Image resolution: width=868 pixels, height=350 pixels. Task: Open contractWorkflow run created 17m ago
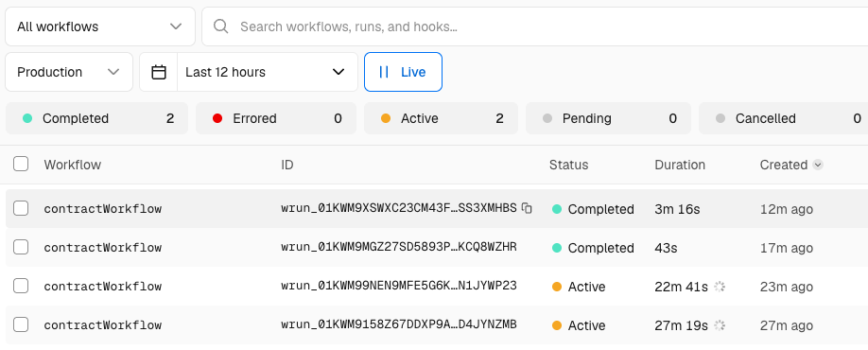(x=103, y=248)
